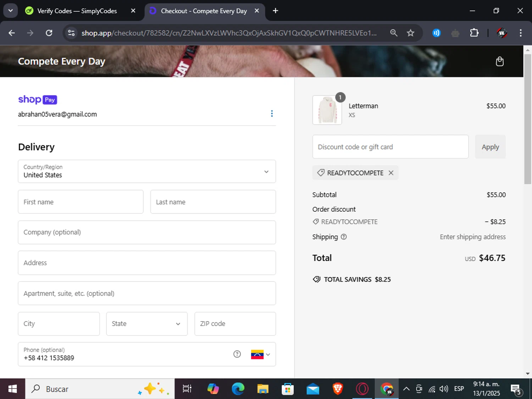
Task: Click the greyed-out extension icon in toolbar
Action: point(455,33)
